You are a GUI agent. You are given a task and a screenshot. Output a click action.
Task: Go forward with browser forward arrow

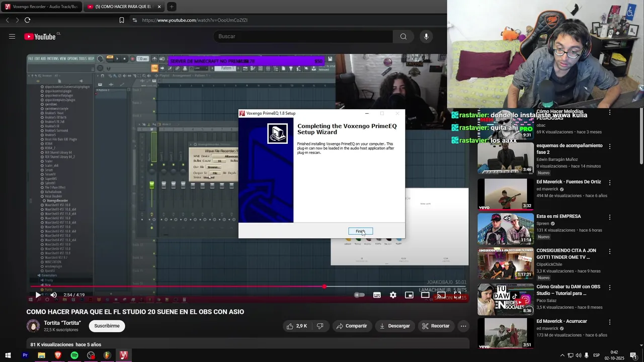pos(17,20)
